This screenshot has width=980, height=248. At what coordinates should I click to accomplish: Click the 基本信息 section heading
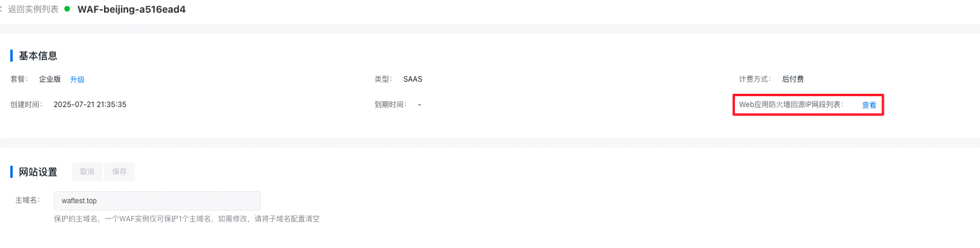38,56
